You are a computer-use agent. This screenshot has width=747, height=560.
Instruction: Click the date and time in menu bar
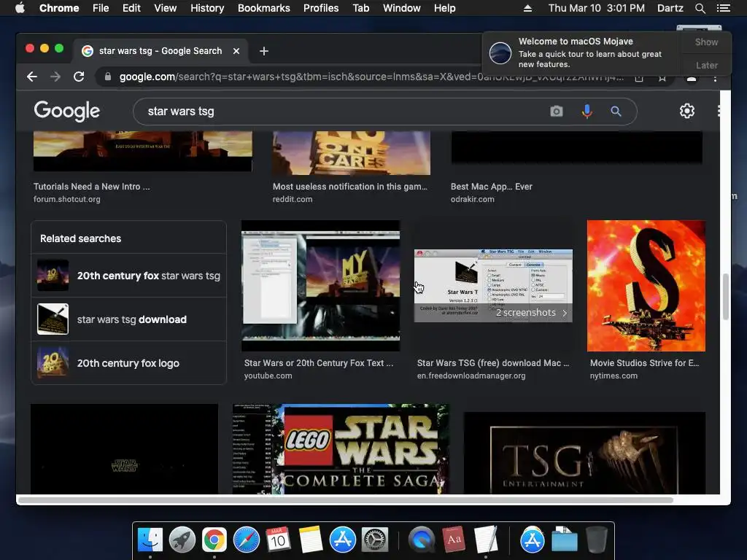pos(597,8)
